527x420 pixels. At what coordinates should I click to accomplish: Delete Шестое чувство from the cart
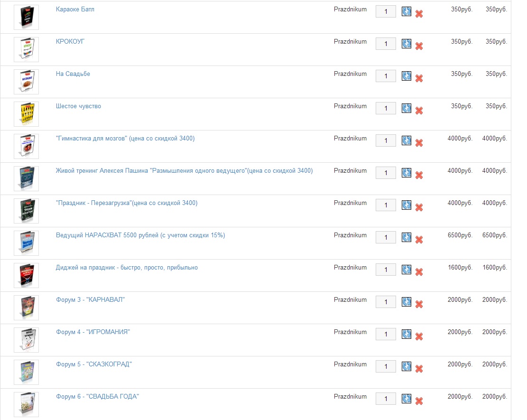click(x=419, y=111)
